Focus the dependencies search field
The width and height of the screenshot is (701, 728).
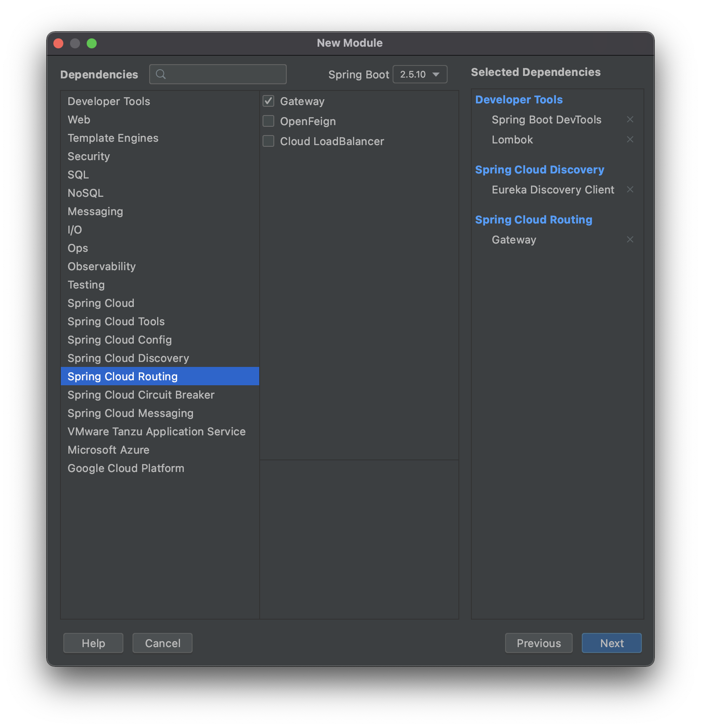coord(218,74)
